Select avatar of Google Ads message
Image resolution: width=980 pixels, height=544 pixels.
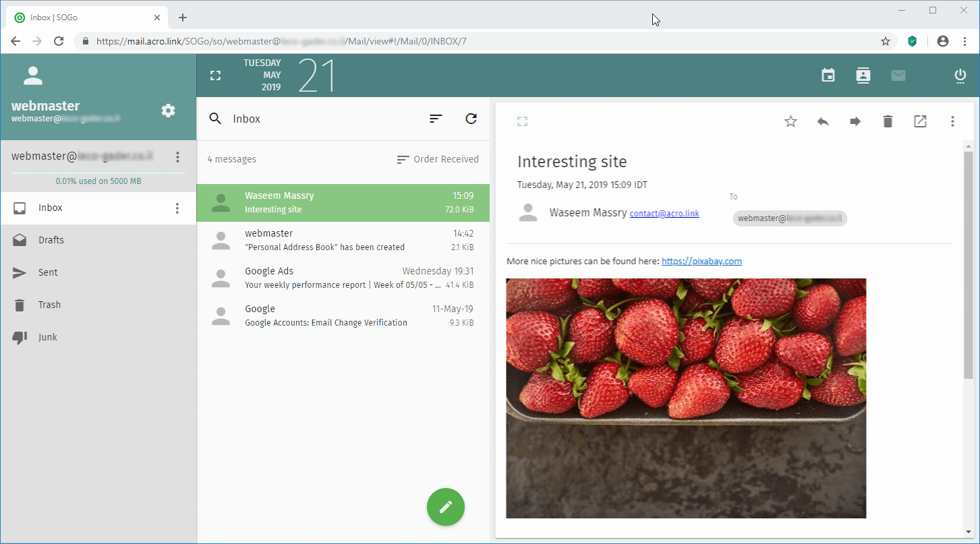click(221, 278)
